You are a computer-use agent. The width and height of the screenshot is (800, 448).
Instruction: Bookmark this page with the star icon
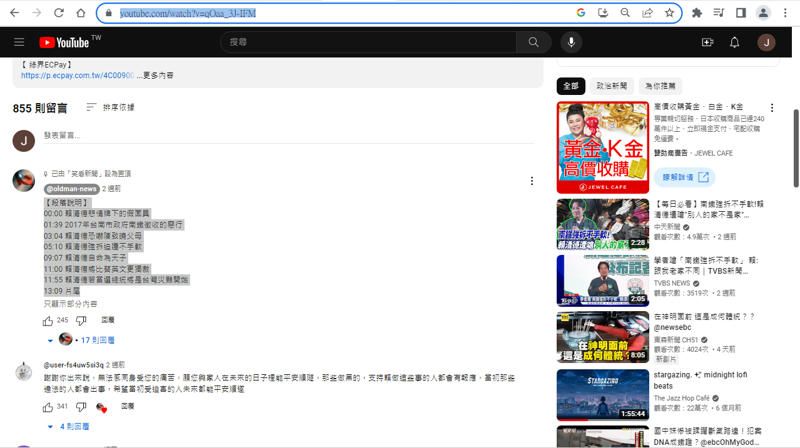click(x=669, y=13)
